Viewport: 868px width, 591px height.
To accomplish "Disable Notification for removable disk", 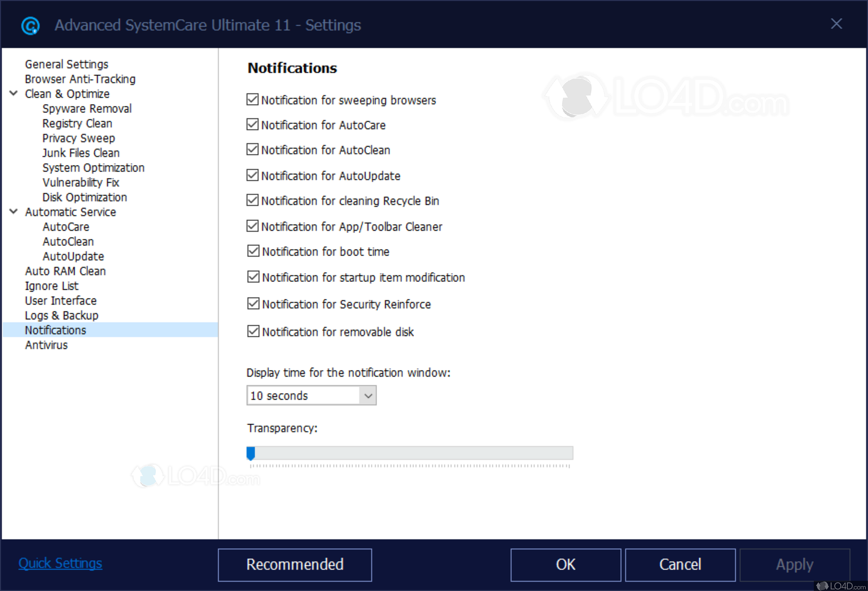I will tap(253, 331).
